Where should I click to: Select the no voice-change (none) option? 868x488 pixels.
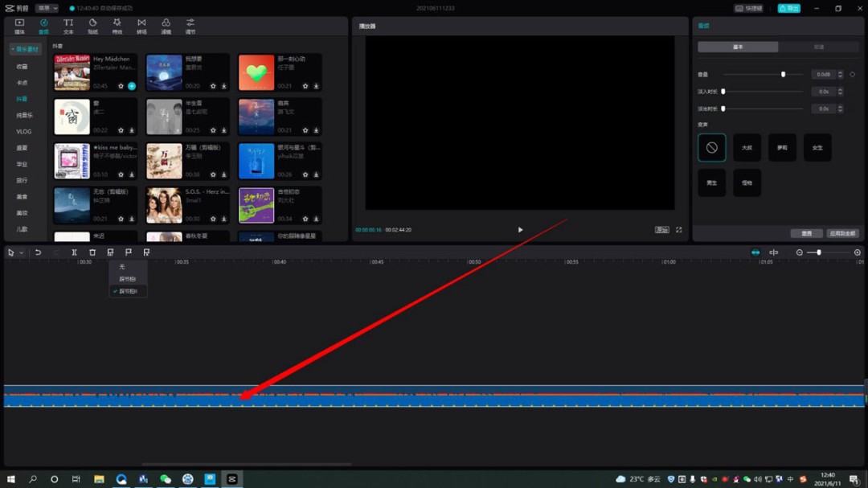(x=711, y=148)
